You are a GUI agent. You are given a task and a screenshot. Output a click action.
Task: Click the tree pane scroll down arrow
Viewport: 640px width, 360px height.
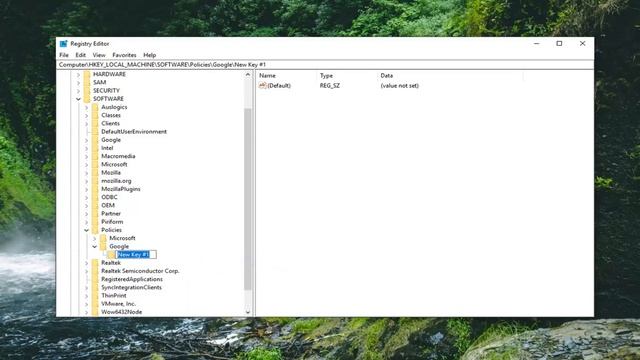[248, 312]
